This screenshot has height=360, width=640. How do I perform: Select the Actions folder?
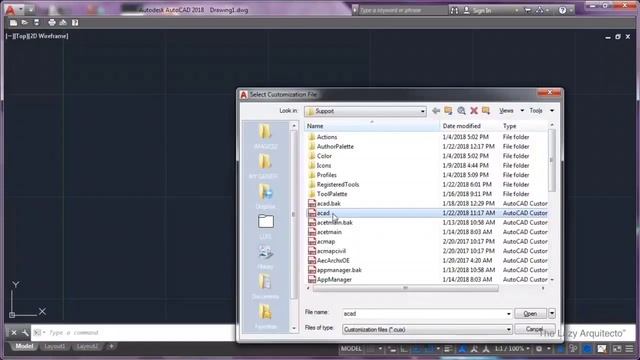point(327,137)
